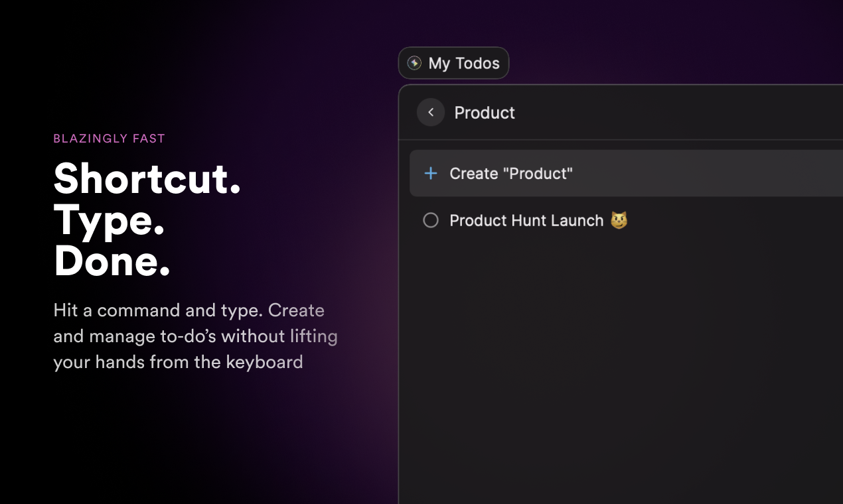Image resolution: width=843 pixels, height=504 pixels.
Task: Click the cat emoji after Product Hunt Launch
Action: tap(619, 220)
